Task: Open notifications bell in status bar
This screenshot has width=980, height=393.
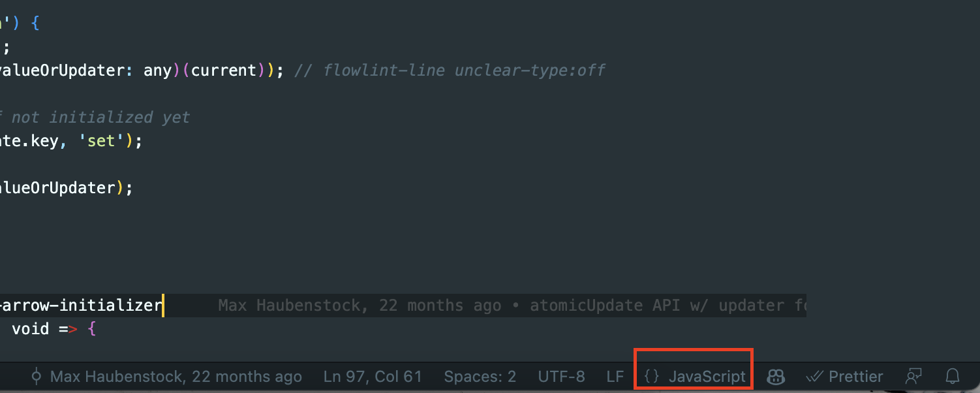Action: point(953,377)
